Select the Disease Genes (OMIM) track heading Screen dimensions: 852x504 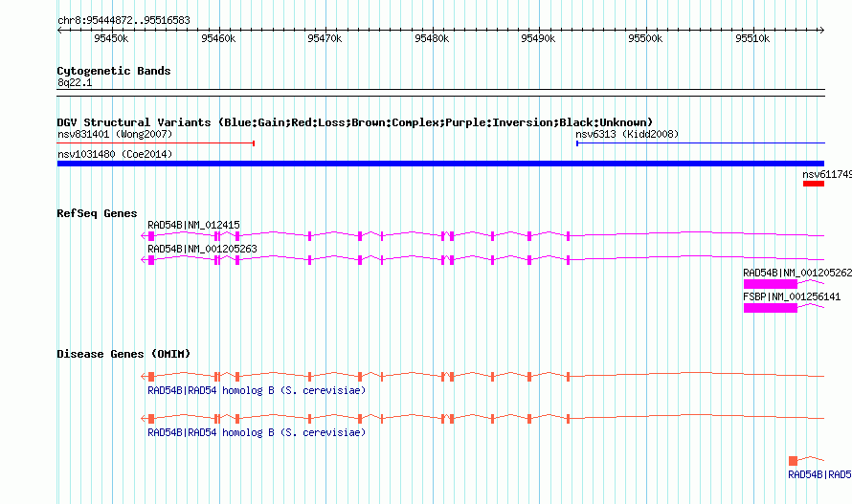click(x=123, y=354)
